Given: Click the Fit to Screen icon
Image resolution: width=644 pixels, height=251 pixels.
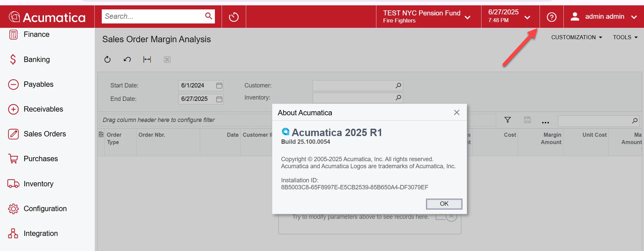Looking at the screenshot, I should [x=147, y=59].
